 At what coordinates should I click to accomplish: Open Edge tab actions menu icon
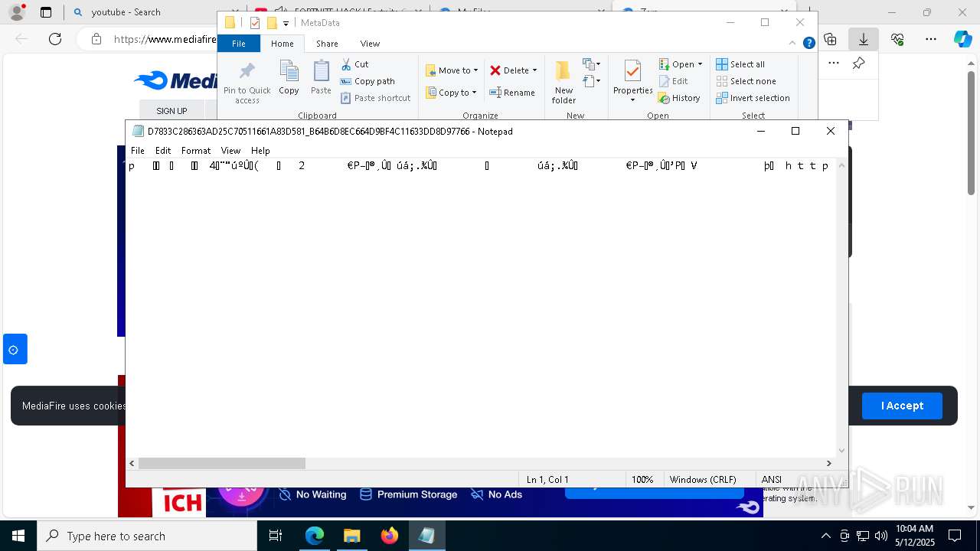(46, 12)
